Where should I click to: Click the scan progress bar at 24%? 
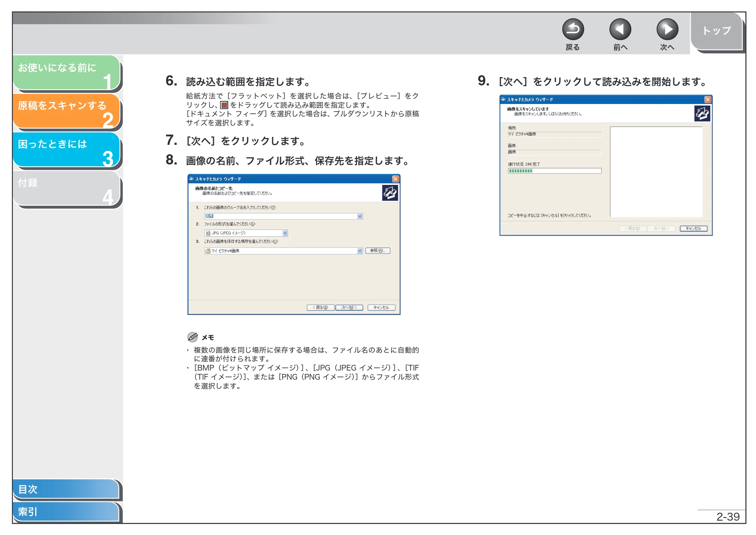[555, 171]
